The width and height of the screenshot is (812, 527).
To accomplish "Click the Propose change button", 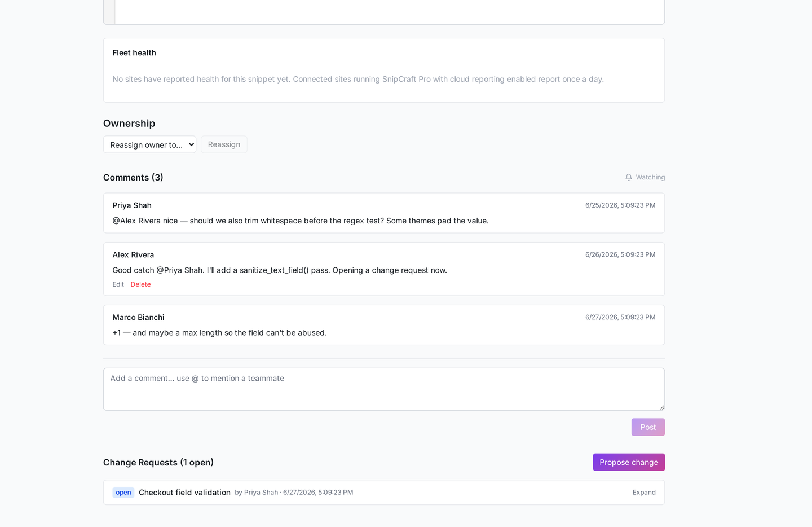I will [x=629, y=462].
